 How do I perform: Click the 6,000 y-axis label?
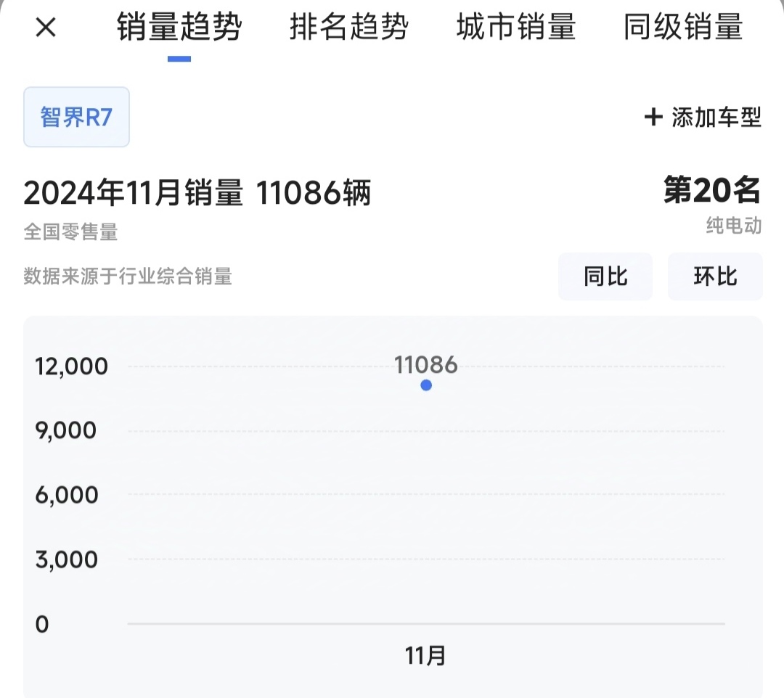pos(67,495)
